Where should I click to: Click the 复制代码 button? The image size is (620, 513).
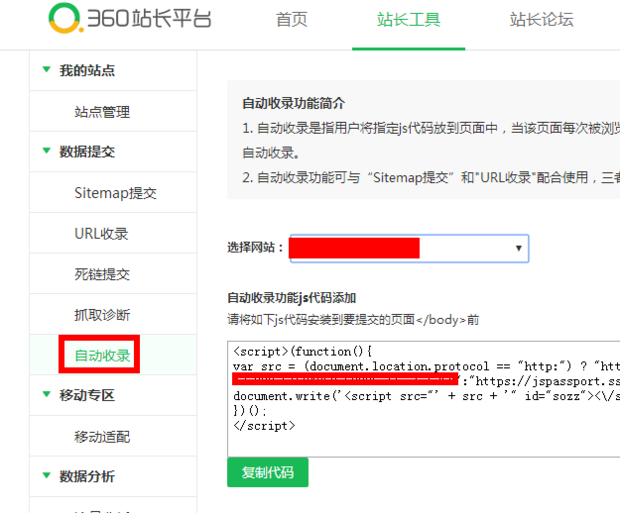[268, 472]
